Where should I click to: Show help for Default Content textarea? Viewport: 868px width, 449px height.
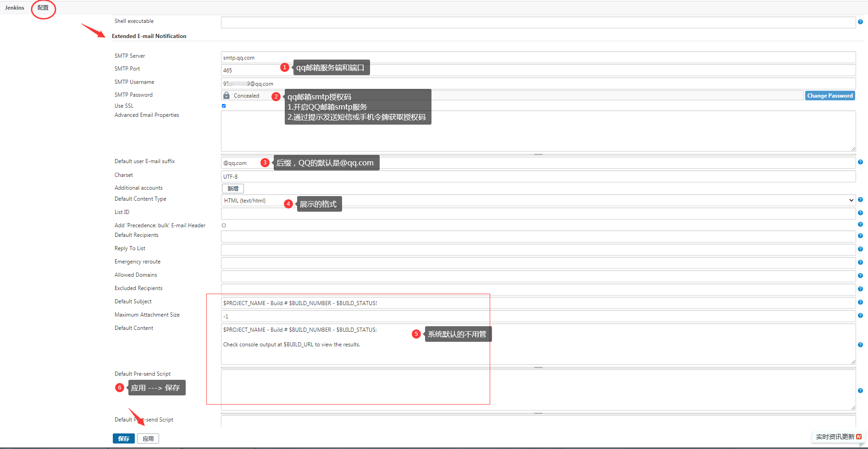coord(860,345)
